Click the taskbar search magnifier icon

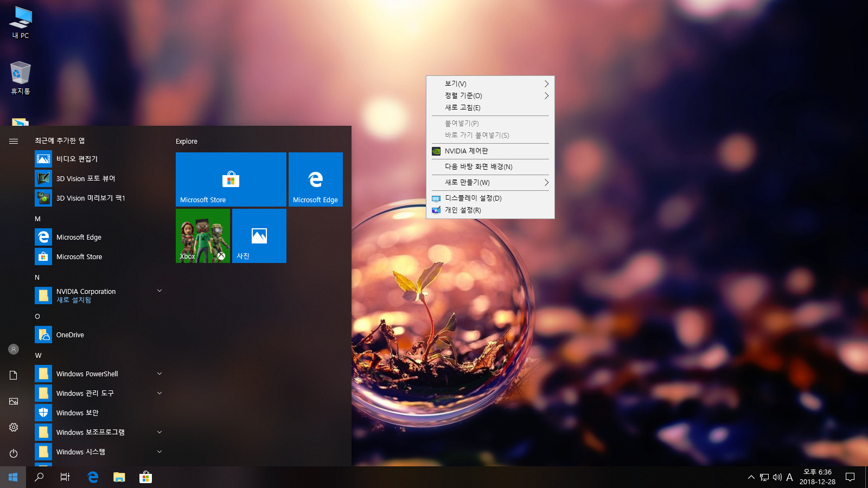39,477
